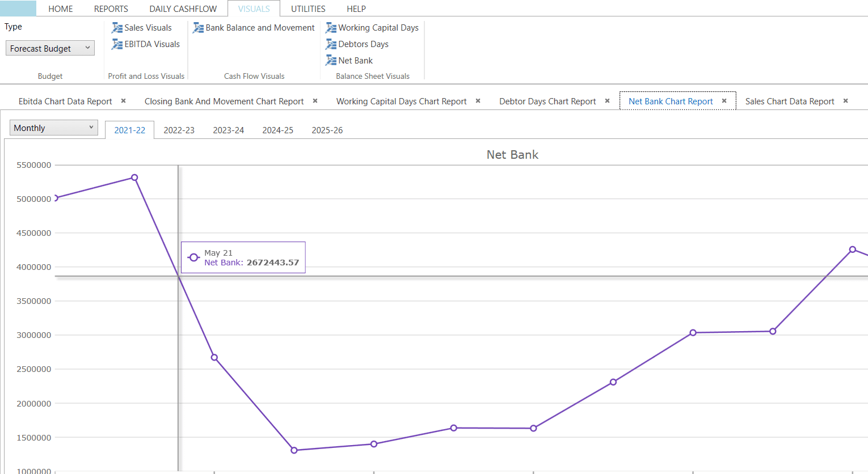Switch to Working Capital Days Chart Report tab
The width and height of the screenshot is (868, 474).
[401, 101]
